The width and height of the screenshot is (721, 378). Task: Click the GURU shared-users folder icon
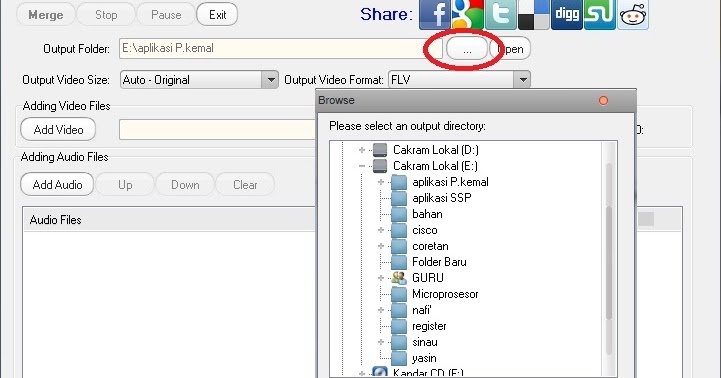pos(399,278)
